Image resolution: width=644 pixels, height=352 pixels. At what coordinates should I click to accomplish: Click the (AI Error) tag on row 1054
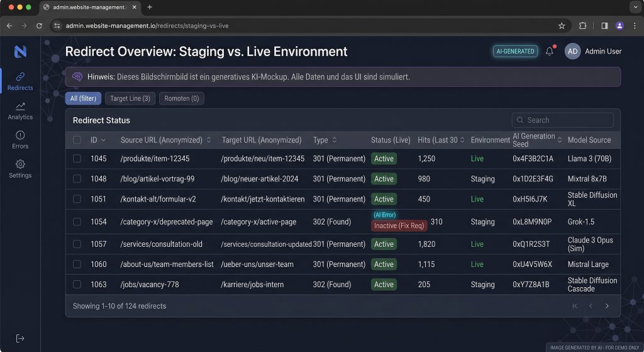(384, 215)
